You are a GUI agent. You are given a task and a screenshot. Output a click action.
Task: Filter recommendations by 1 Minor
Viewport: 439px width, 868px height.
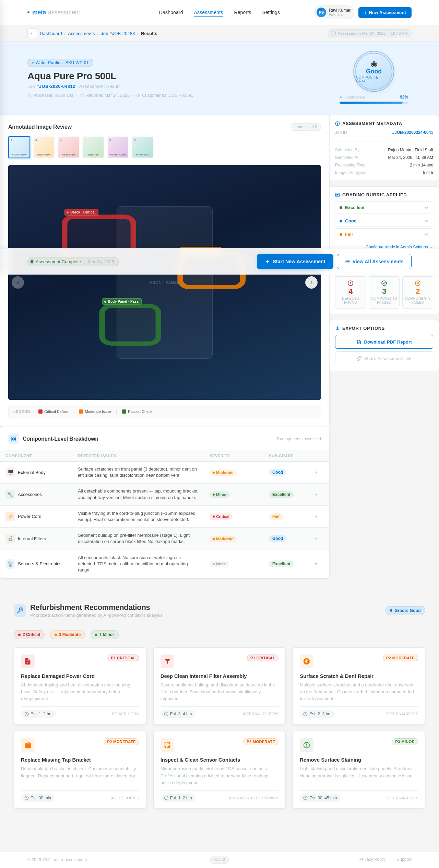click(105, 635)
